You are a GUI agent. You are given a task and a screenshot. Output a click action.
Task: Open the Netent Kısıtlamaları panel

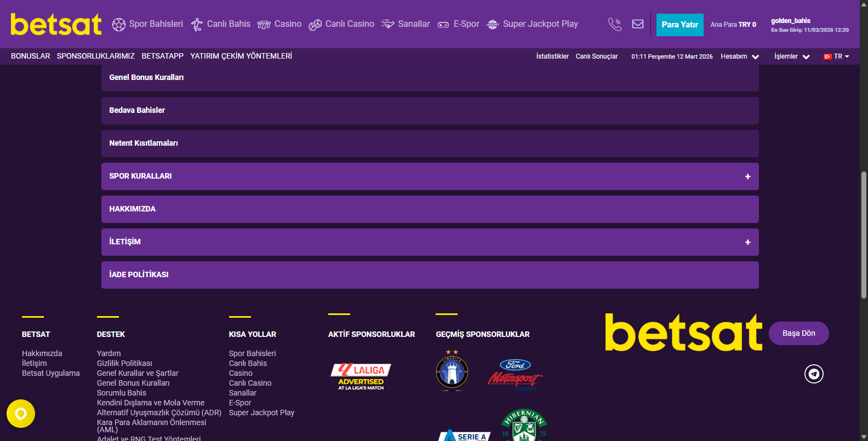click(430, 144)
